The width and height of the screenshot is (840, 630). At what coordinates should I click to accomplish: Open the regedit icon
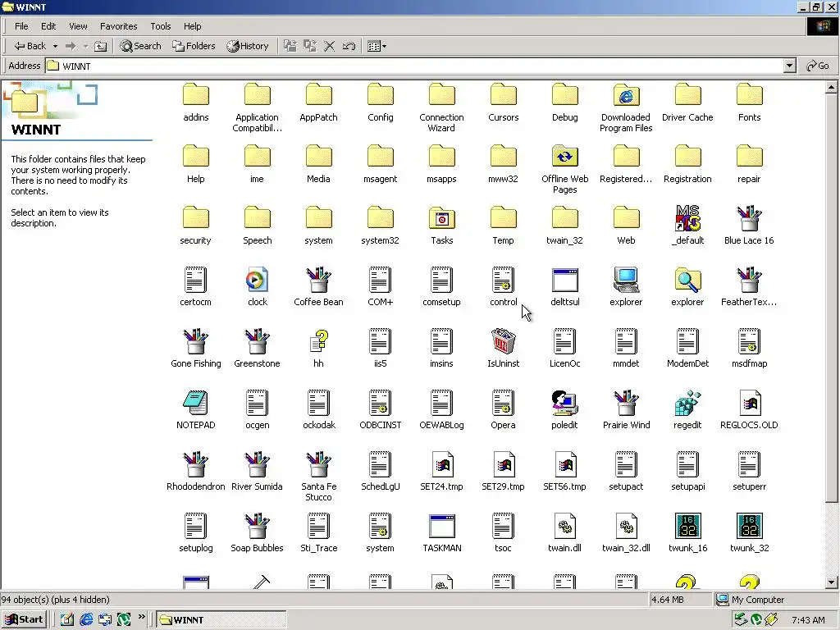687,403
